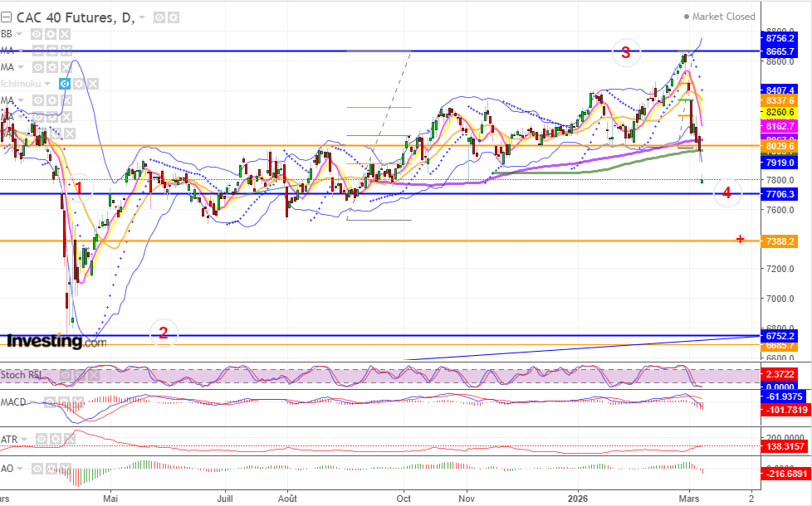The image size is (812, 506).
Task: Toggle visibility of Ichimoku indicator
Action: [64, 84]
